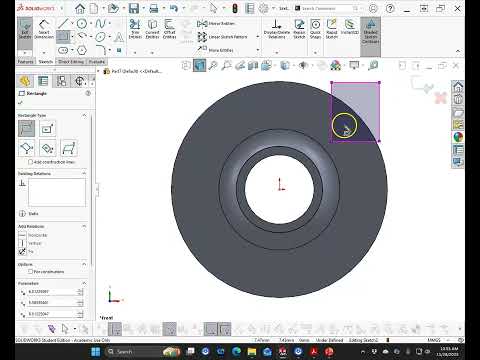480x360 pixels.
Task: Switch to the Features tab
Action: coord(26,62)
